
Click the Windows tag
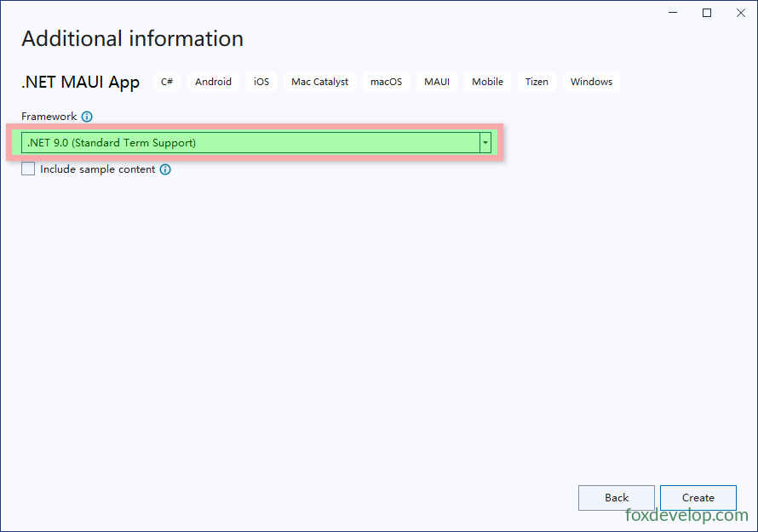point(591,82)
